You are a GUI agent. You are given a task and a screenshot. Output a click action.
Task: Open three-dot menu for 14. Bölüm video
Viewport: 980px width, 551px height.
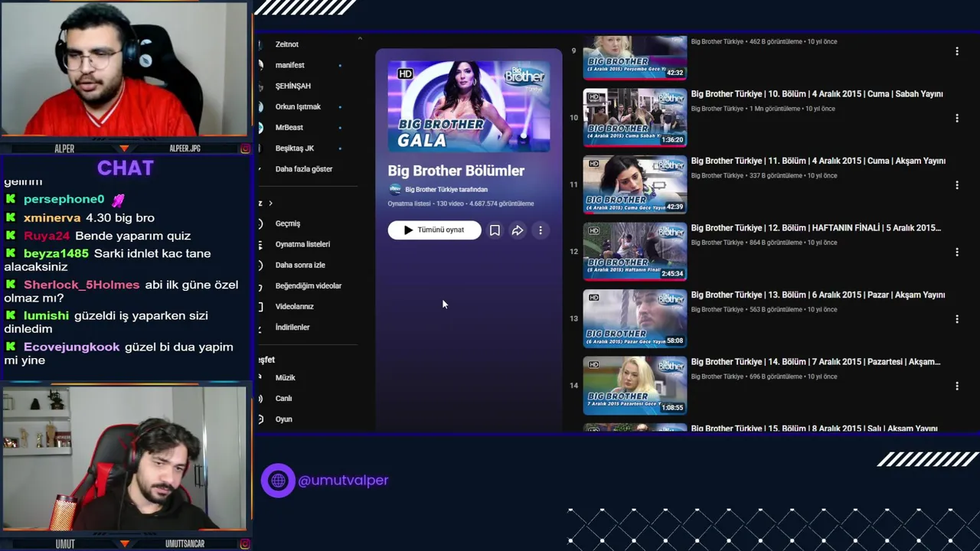click(x=956, y=386)
